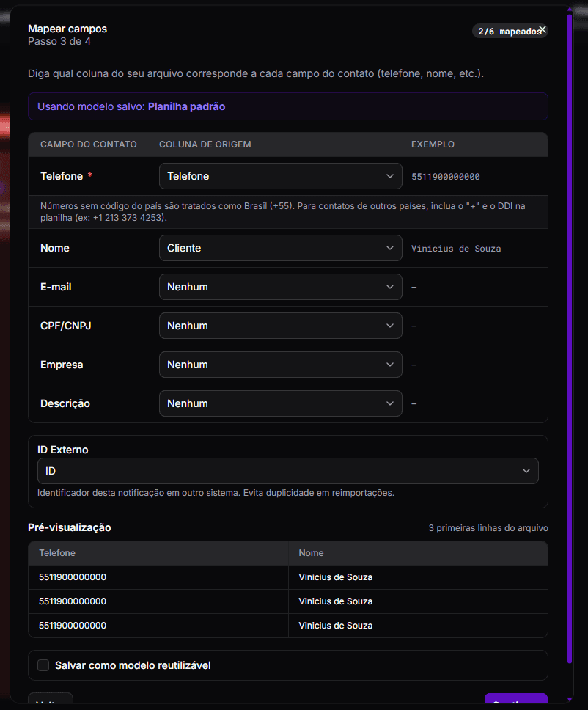The width and height of the screenshot is (588, 710).
Task: Open the Empresa source column dropdown
Action: coord(280,365)
